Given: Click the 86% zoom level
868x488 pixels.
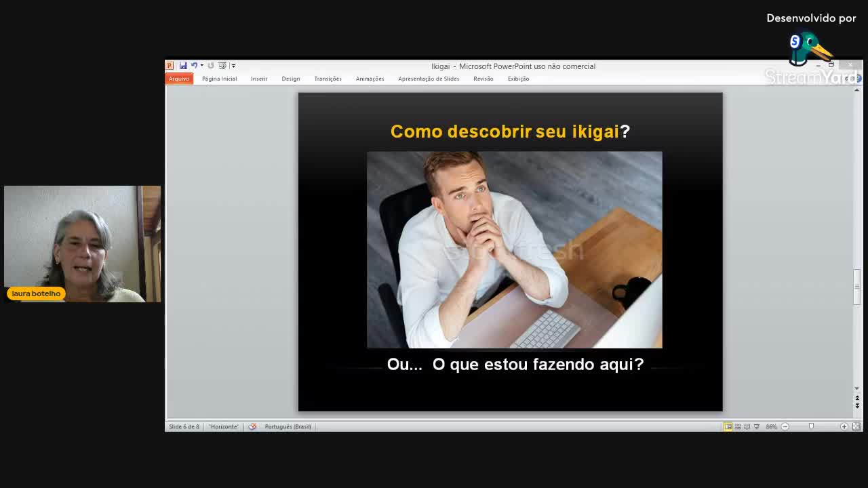Looking at the screenshot, I should coord(771,426).
